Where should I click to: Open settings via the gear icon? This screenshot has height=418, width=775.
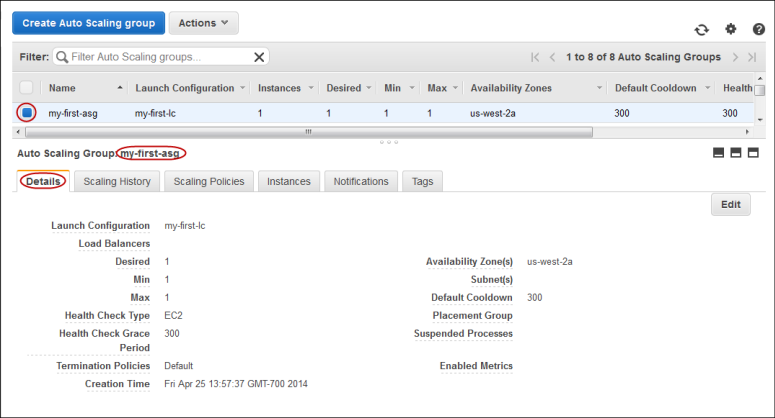(731, 30)
